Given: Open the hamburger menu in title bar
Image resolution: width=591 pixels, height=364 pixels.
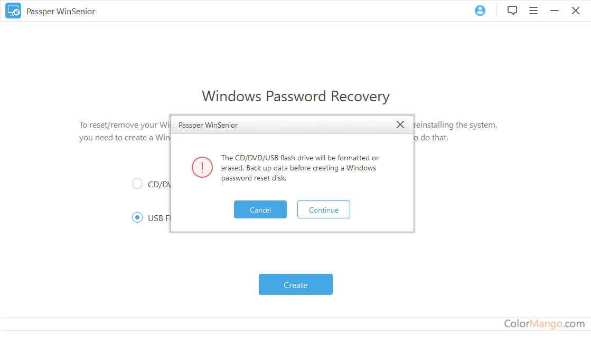Looking at the screenshot, I should click(533, 11).
